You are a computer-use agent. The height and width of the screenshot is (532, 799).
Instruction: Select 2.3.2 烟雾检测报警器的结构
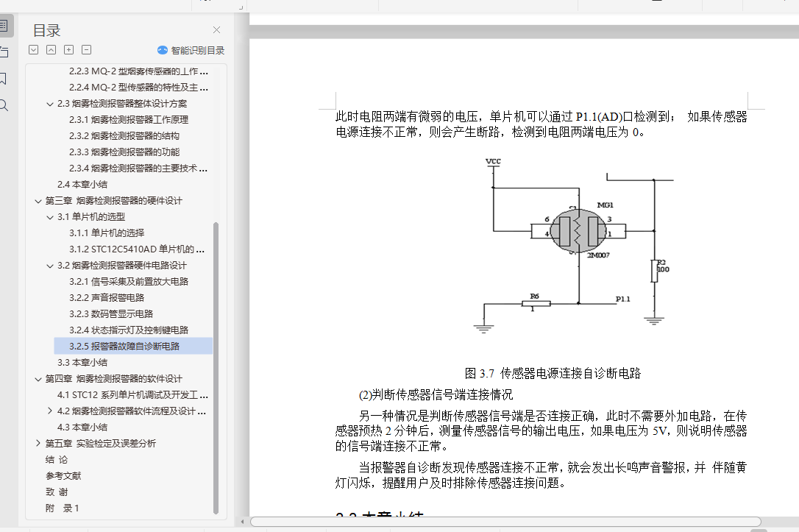click(x=124, y=136)
